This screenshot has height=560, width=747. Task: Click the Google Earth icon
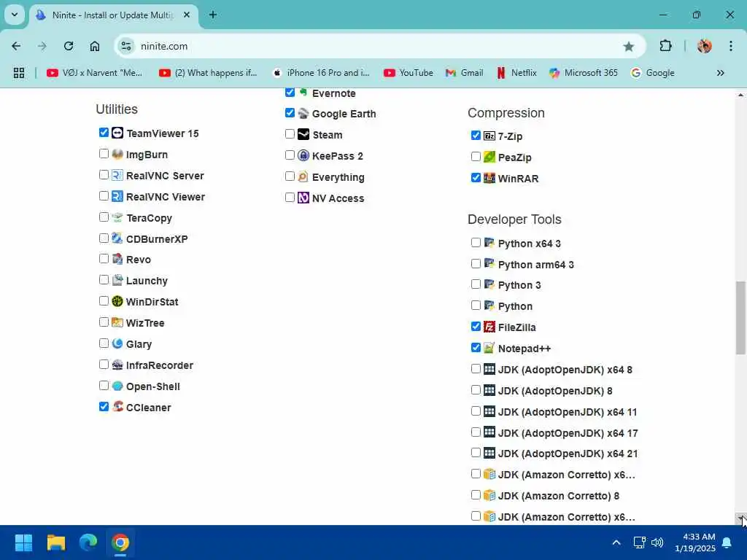pyautogui.click(x=303, y=113)
